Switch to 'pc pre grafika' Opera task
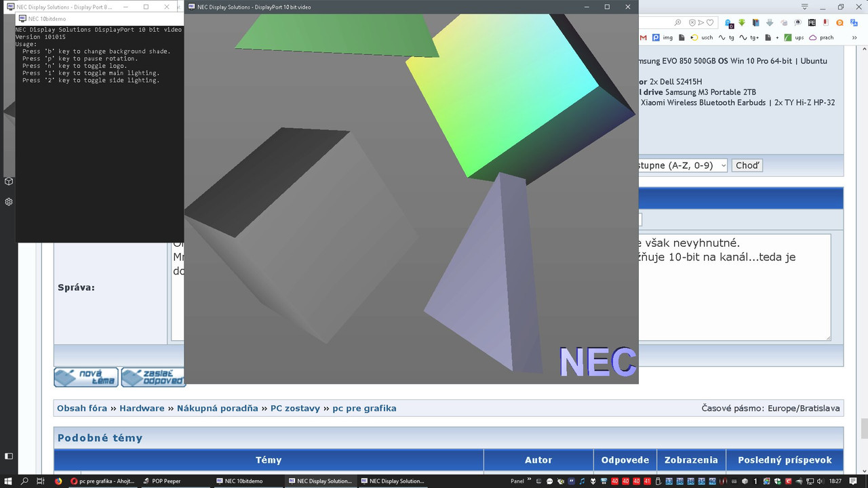 point(102,481)
